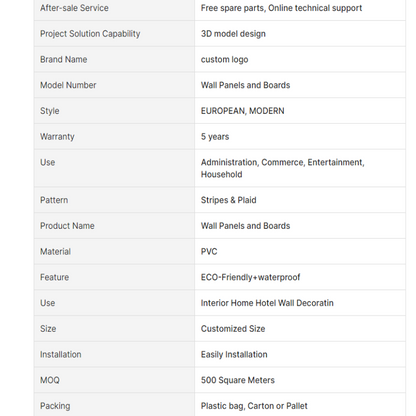Click the PVC material value
Image resolution: width=416 pixels, height=416 pixels.
point(209,252)
